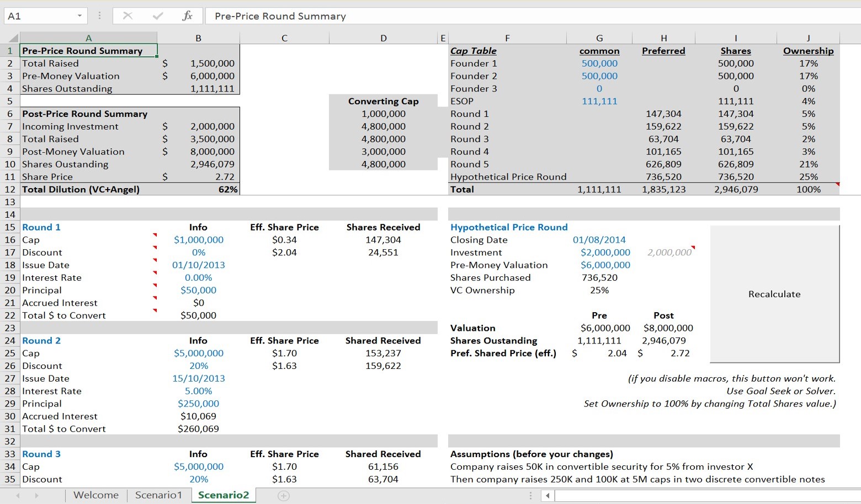Select row 12 header
861x504 pixels.
pos(10,189)
